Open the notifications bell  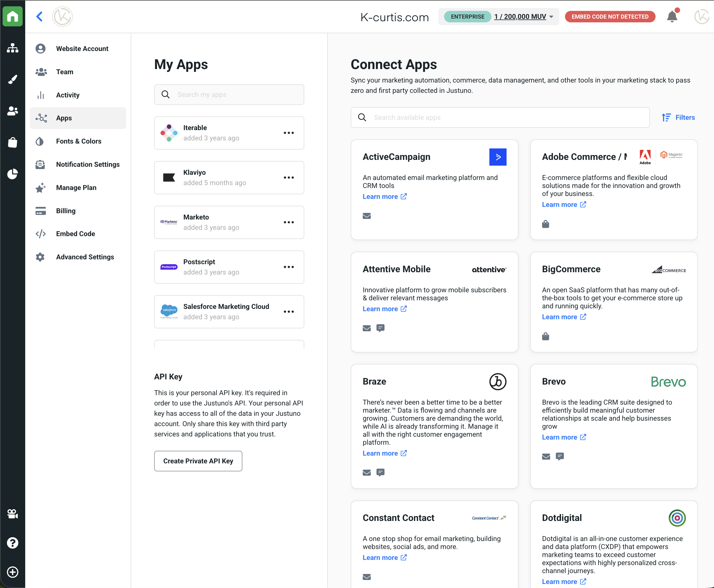tap(672, 16)
